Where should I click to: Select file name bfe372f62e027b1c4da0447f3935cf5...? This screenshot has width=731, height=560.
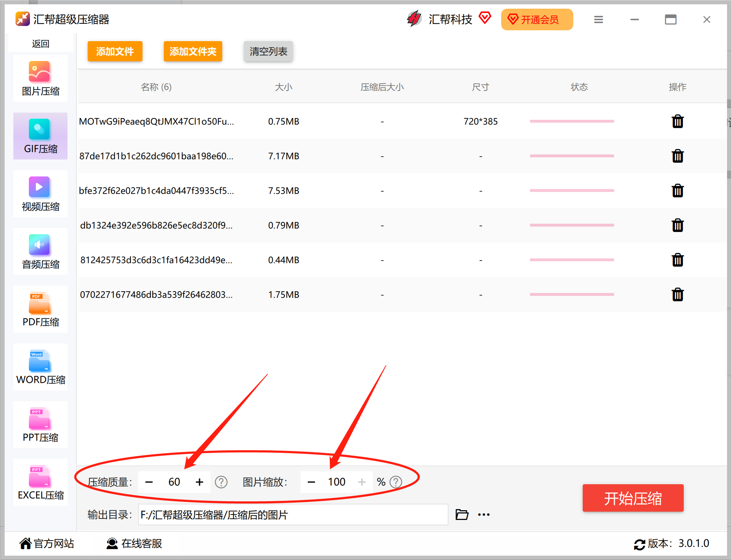tap(156, 191)
